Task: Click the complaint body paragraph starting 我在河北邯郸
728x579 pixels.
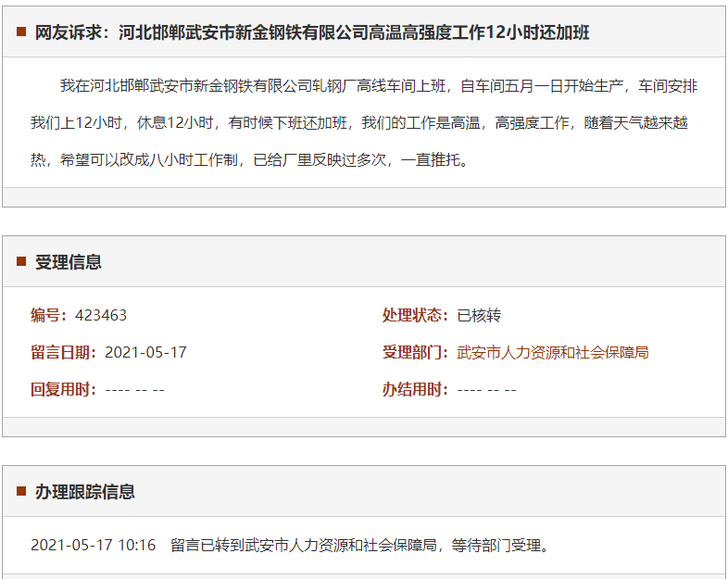Action: 364,122
